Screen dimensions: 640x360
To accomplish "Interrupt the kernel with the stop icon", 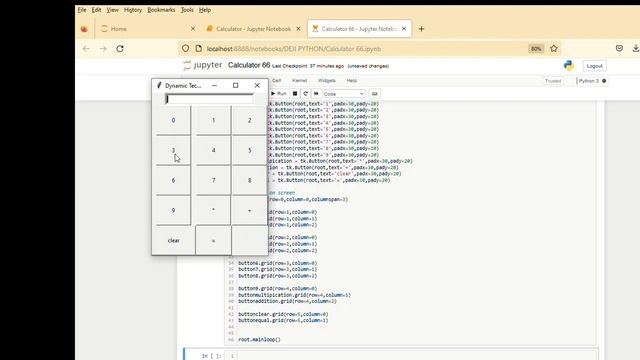I will pos(295,94).
